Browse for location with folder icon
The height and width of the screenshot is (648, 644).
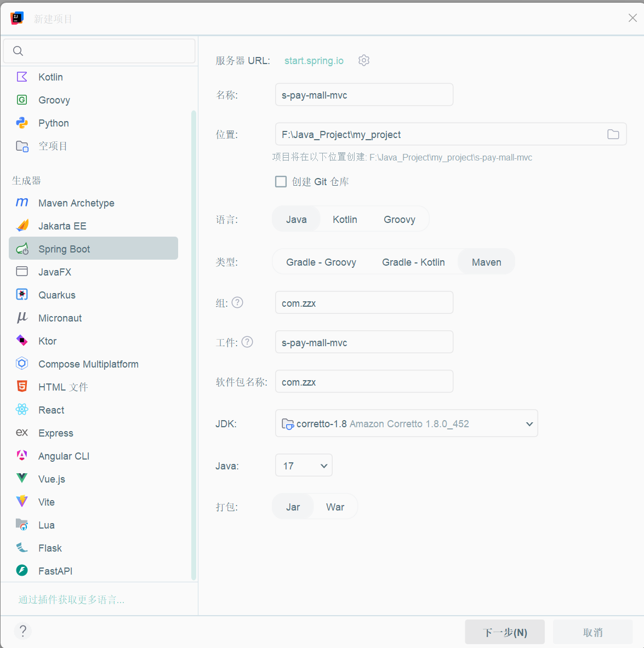click(x=613, y=134)
